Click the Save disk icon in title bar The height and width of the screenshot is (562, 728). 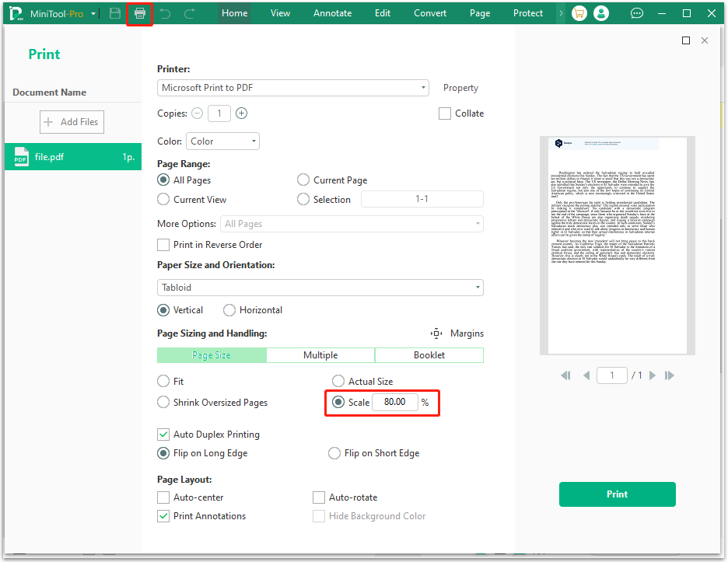tap(115, 13)
